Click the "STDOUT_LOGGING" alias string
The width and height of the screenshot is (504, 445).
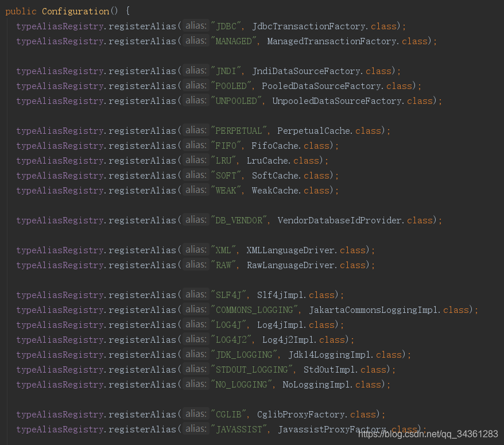(x=251, y=369)
